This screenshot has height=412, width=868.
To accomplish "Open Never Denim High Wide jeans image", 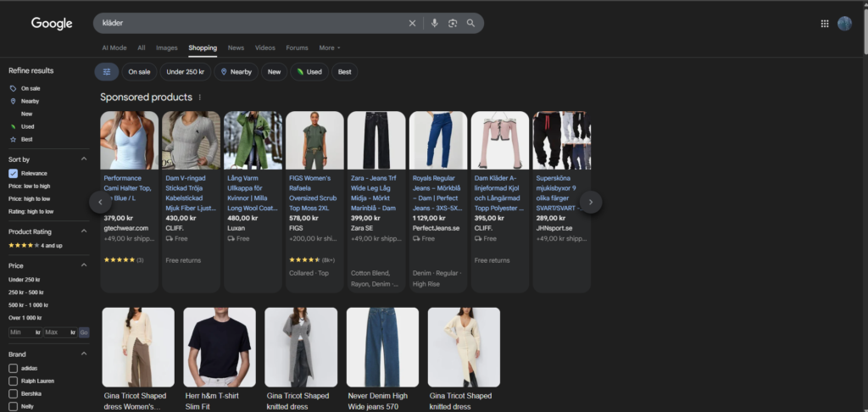I will (382, 348).
